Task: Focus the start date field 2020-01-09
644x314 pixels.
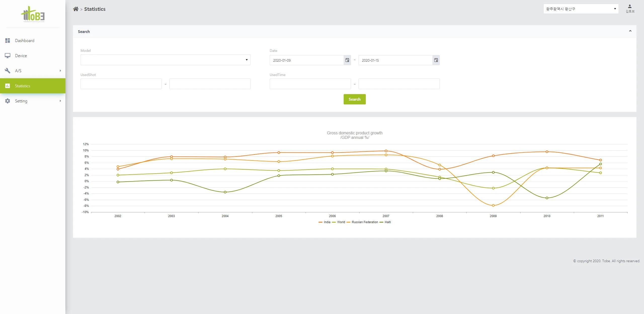Action: click(x=307, y=60)
